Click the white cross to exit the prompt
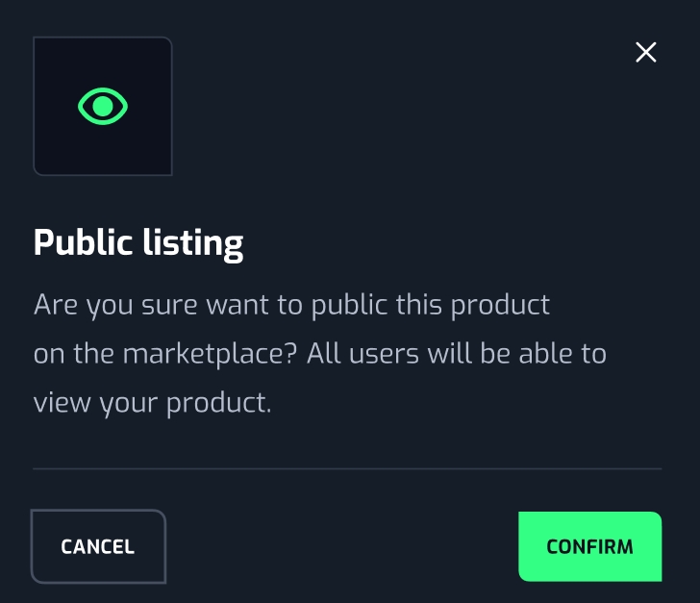 point(646,52)
